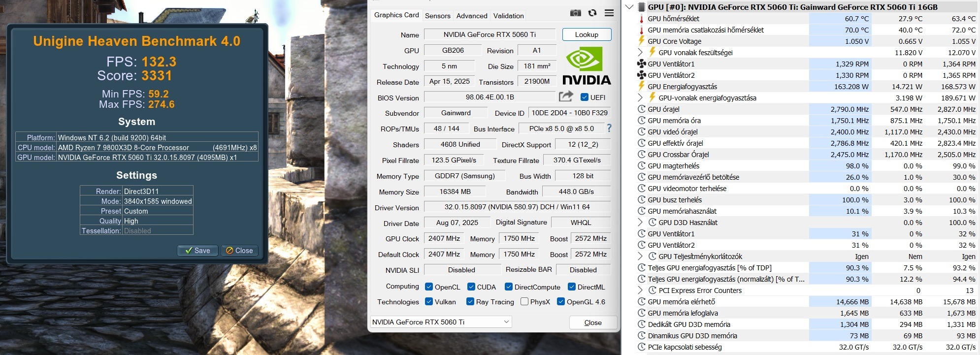Image resolution: width=980 pixels, height=355 pixels.
Task: Click the Device ID field
Action: [569, 113]
